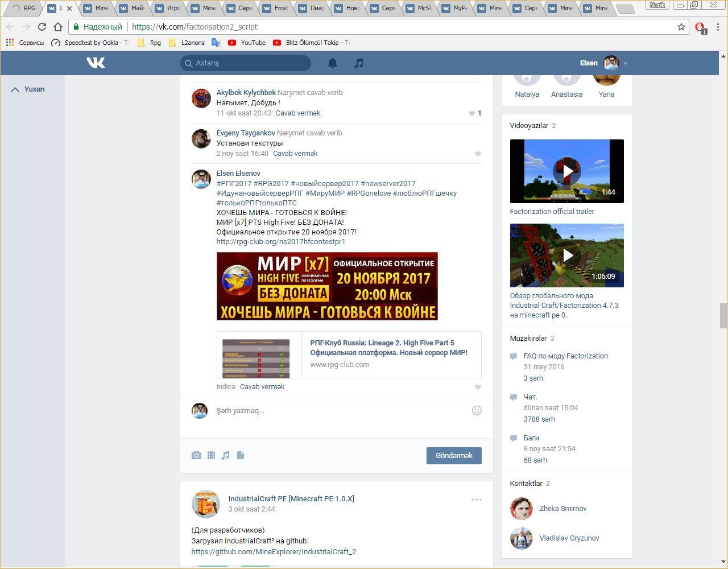
Task: Open the Сервисы apps bookmark
Action: click(24, 43)
